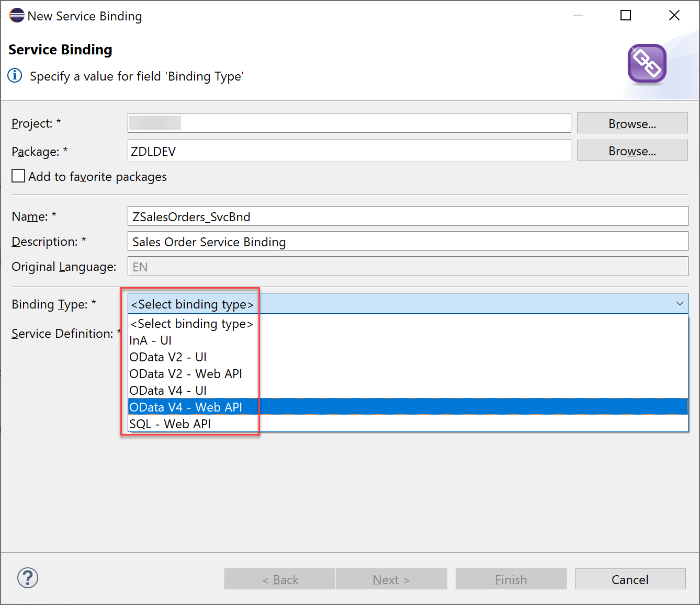Pick the <Select binding type> placeholder list entry

coord(408,324)
